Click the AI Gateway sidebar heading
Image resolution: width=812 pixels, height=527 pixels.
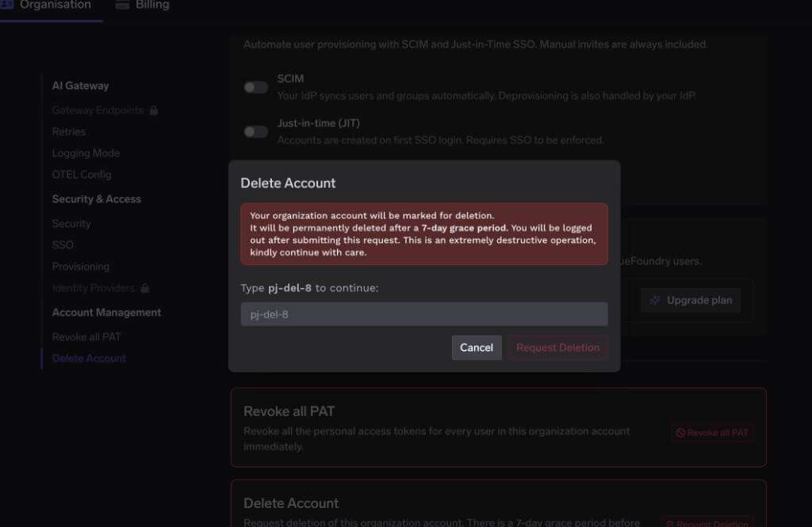point(80,86)
